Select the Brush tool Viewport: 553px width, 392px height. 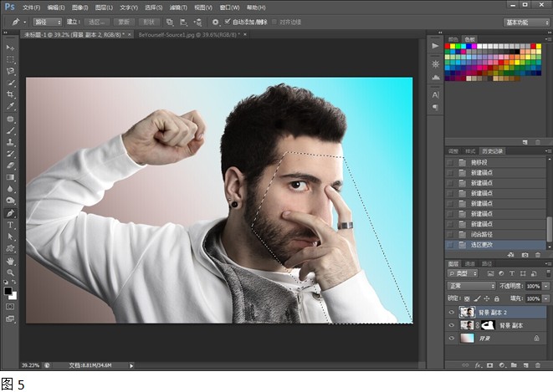tap(10, 130)
